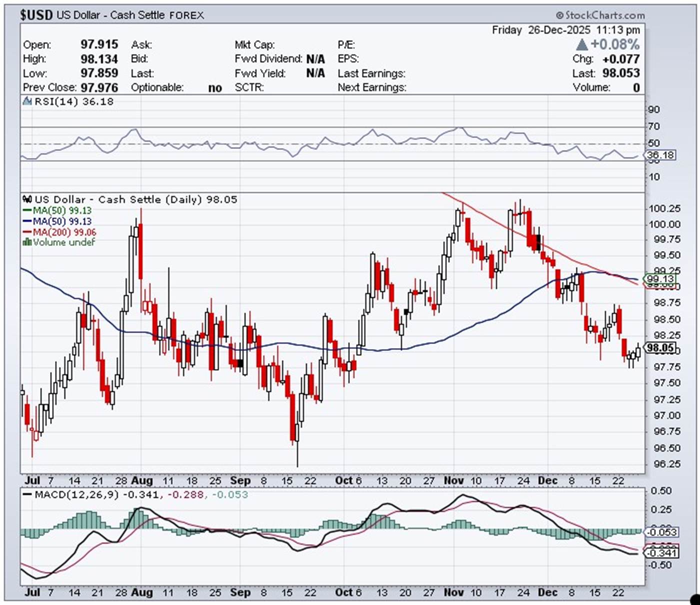
Task: Select the green MA(50) 99.13 legend swatch
Action: (27, 210)
